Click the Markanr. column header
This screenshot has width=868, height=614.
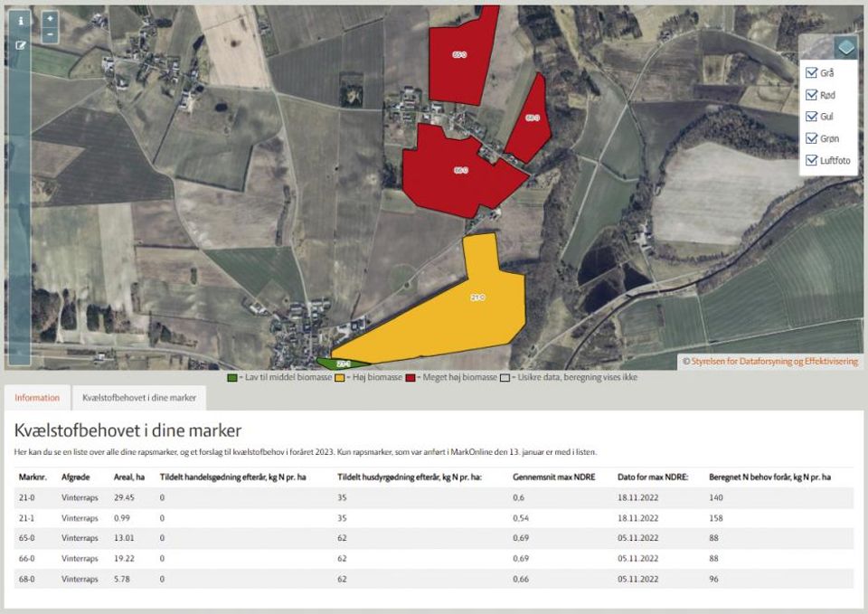pyautogui.click(x=33, y=477)
